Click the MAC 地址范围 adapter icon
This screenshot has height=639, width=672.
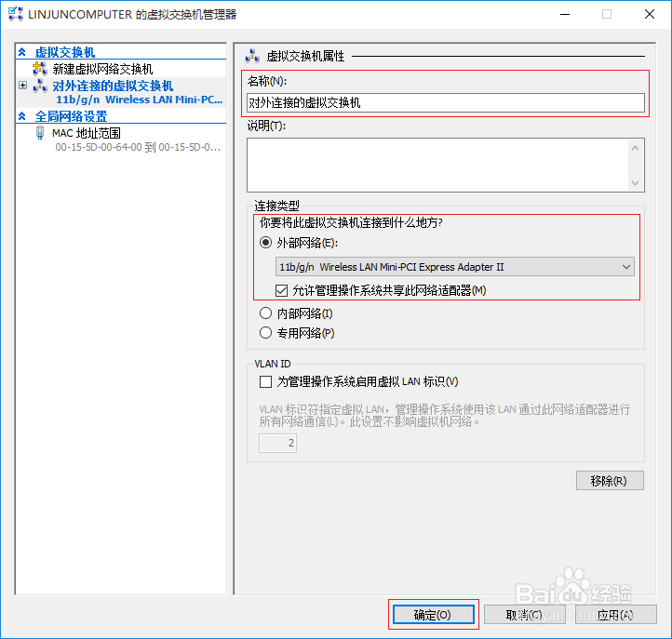coord(40,133)
